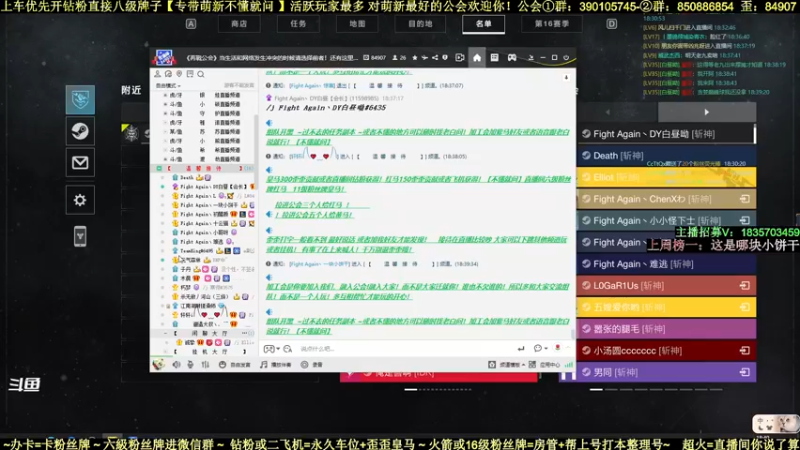Open the clan shield icon in game sidebar

(x=80, y=99)
